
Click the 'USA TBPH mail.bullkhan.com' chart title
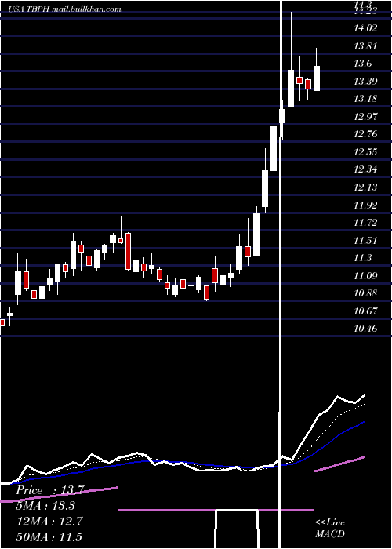point(64,9)
